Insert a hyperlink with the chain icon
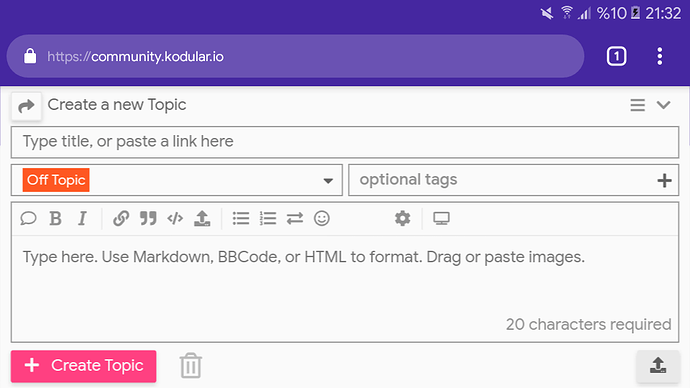This screenshot has height=388, width=690. (121, 218)
